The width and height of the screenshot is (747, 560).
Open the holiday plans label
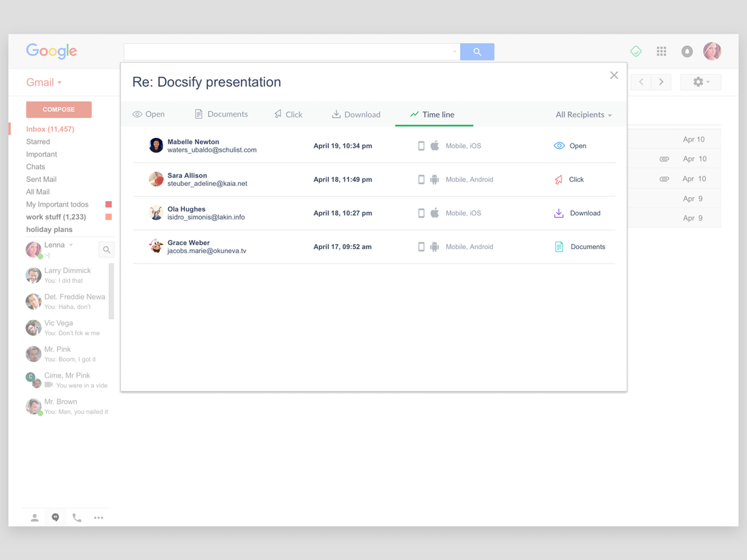49,229
